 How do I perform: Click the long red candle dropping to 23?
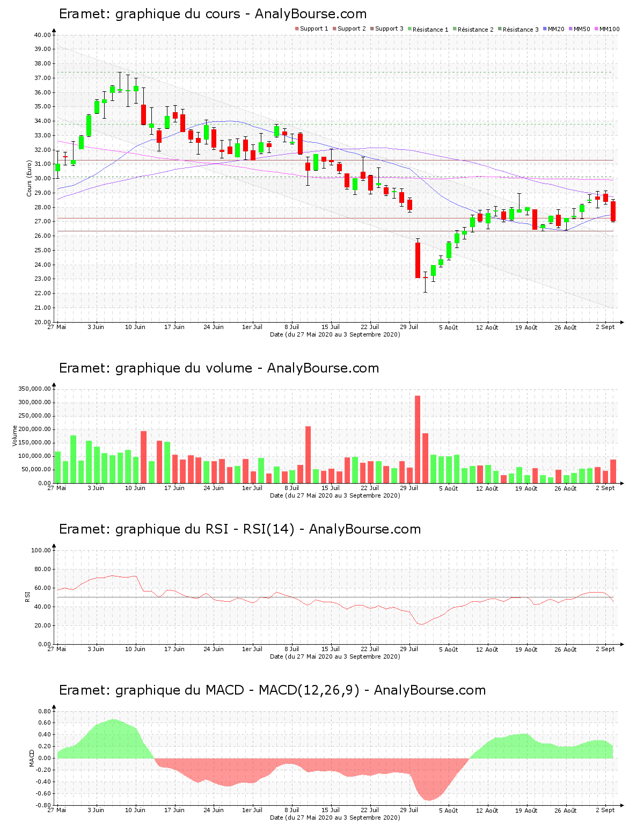click(x=418, y=260)
